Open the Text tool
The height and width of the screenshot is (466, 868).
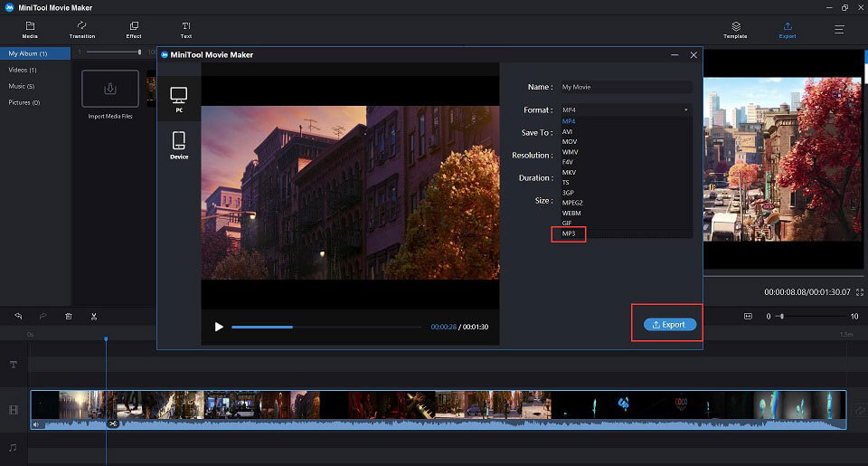186,30
